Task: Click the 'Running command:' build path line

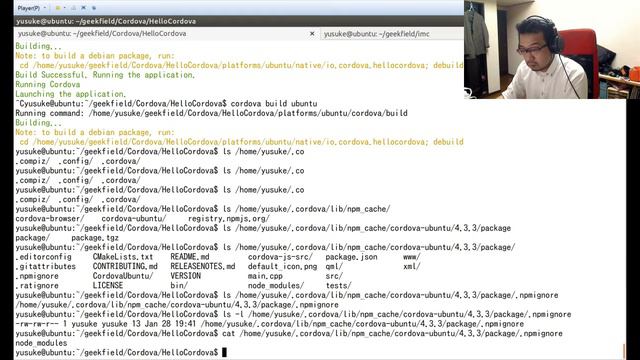Action: 211,113
